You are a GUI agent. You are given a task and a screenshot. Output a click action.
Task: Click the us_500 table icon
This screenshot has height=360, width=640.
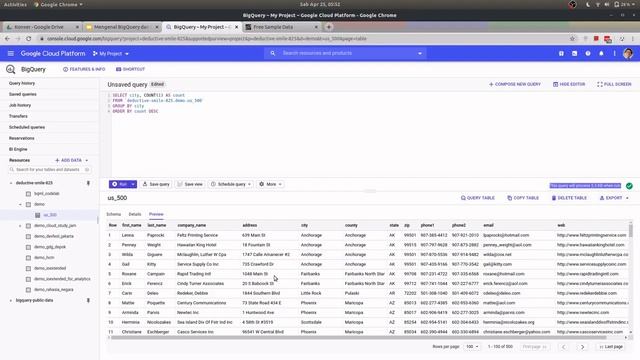click(x=38, y=215)
